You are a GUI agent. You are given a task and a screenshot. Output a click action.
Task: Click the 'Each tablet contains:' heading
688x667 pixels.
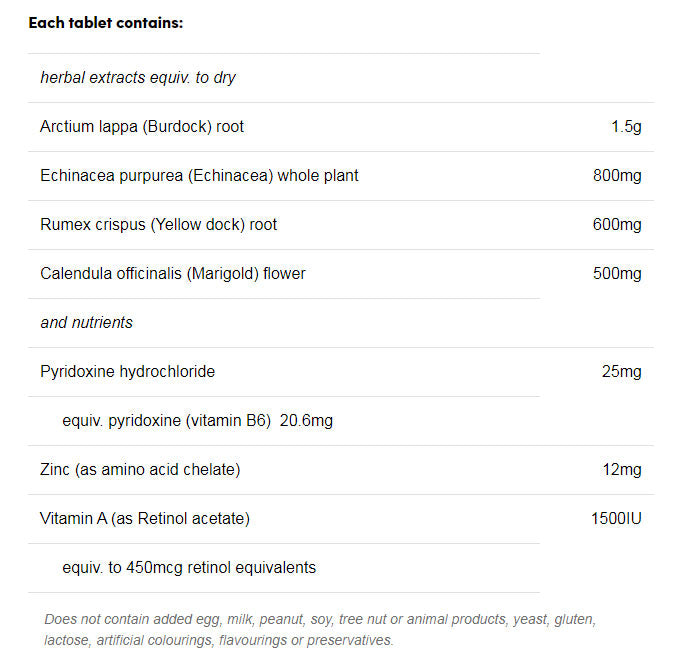[105, 22]
